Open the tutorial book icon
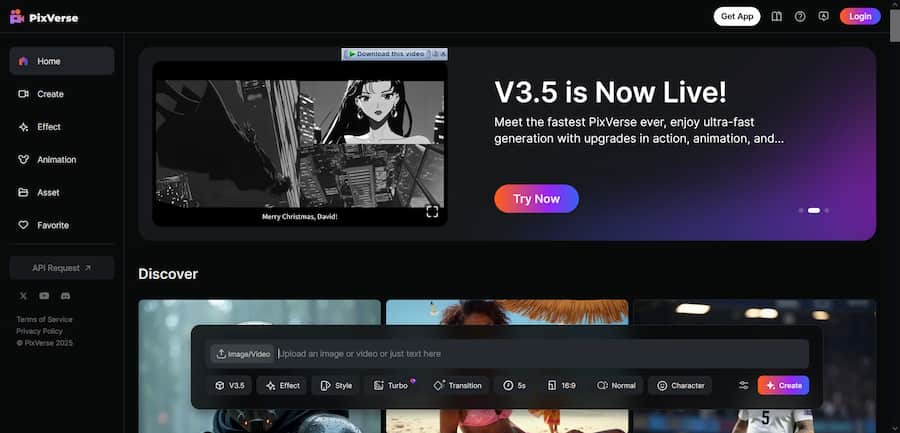This screenshot has width=900, height=433. click(777, 17)
